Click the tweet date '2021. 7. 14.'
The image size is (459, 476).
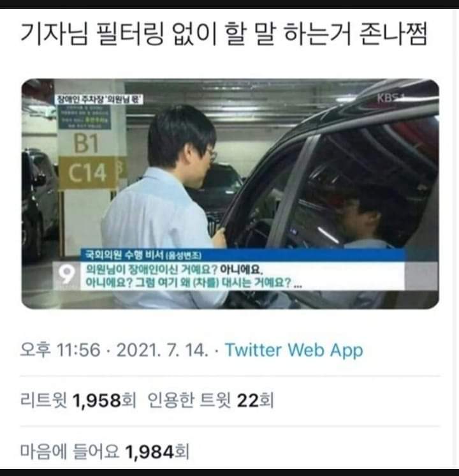[x=163, y=350]
